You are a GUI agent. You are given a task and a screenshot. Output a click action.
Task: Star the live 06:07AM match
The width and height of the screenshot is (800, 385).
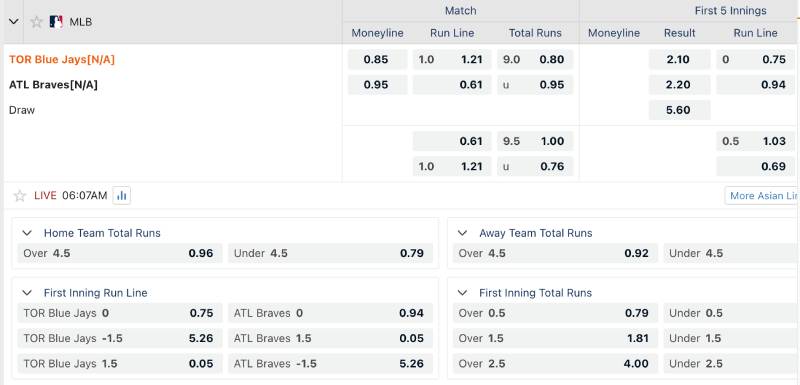(20, 196)
